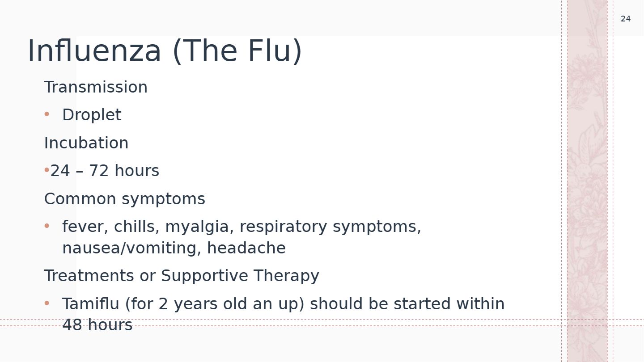Click the Treatments or Supportive Therapy heading
This screenshot has width=644, height=362.
182,276
